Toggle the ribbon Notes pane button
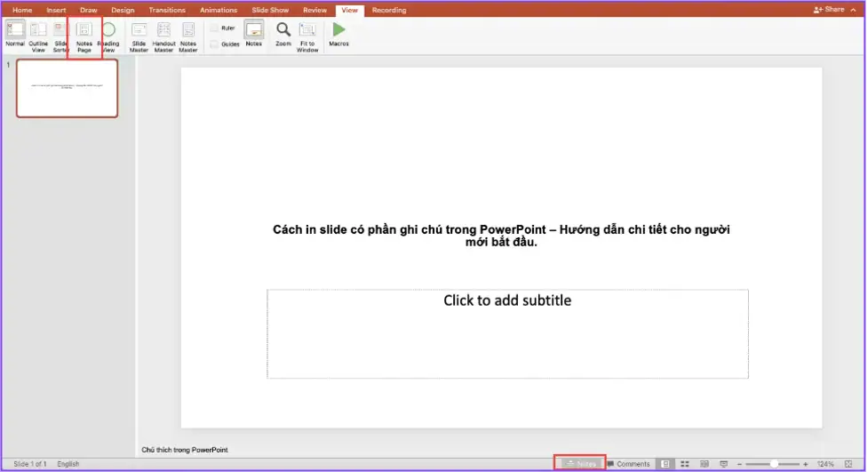868x472 pixels. pyautogui.click(x=253, y=35)
